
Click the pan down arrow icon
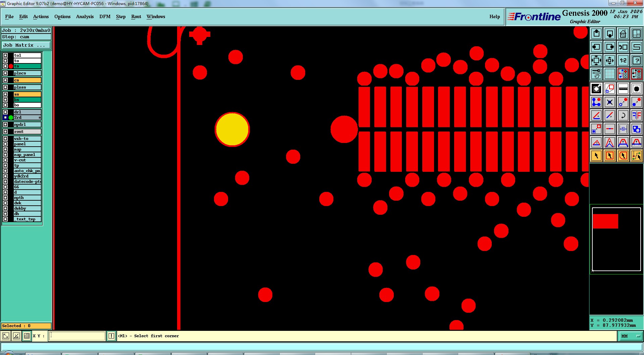tap(610, 34)
